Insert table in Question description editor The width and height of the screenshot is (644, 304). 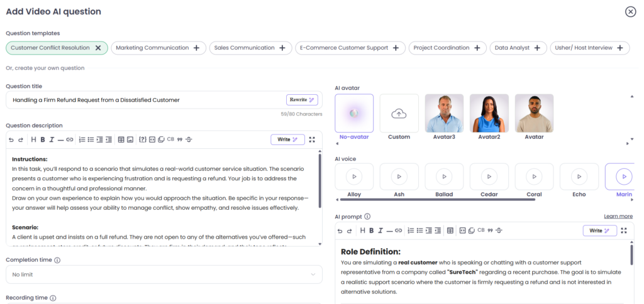[x=121, y=139]
